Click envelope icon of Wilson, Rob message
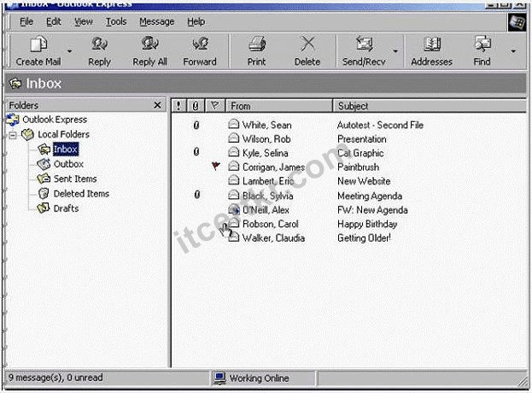 click(x=233, y=138)
